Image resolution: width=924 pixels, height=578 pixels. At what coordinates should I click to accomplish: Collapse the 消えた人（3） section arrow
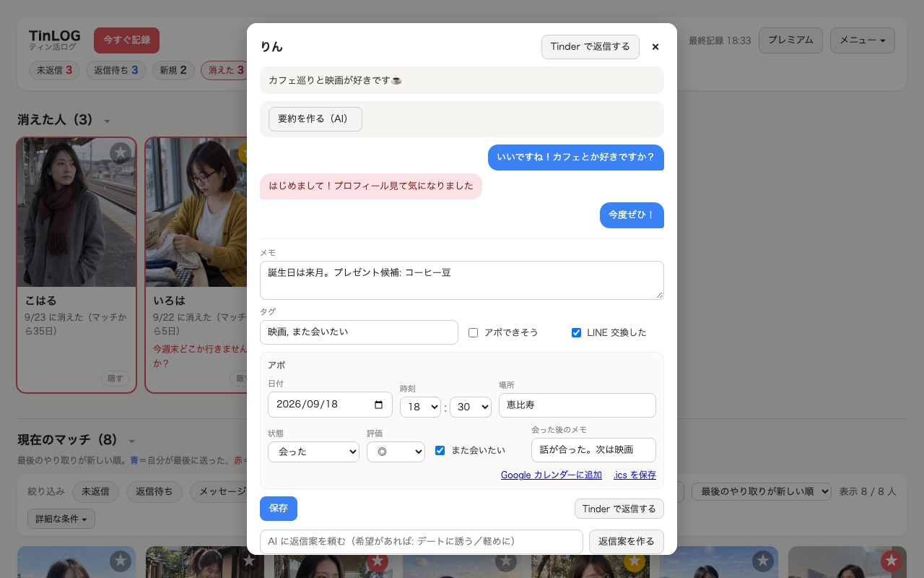click(108, 121)
